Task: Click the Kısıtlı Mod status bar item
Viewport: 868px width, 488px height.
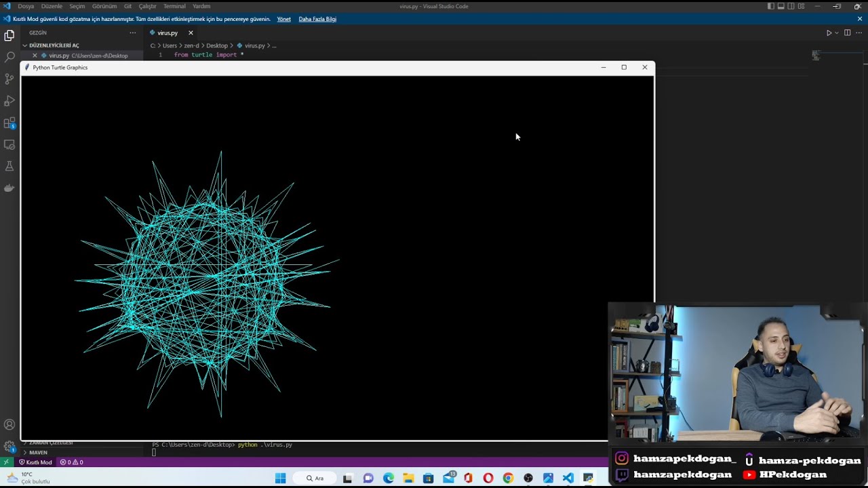Action: tap(35, 462)
